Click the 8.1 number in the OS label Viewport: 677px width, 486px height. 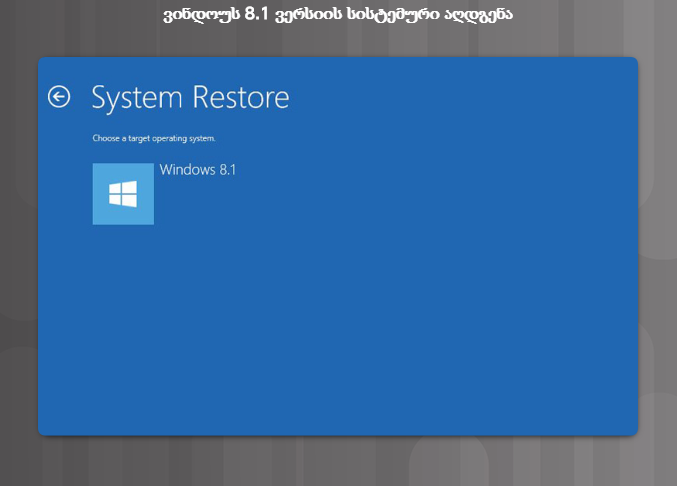tap(227, 170)
